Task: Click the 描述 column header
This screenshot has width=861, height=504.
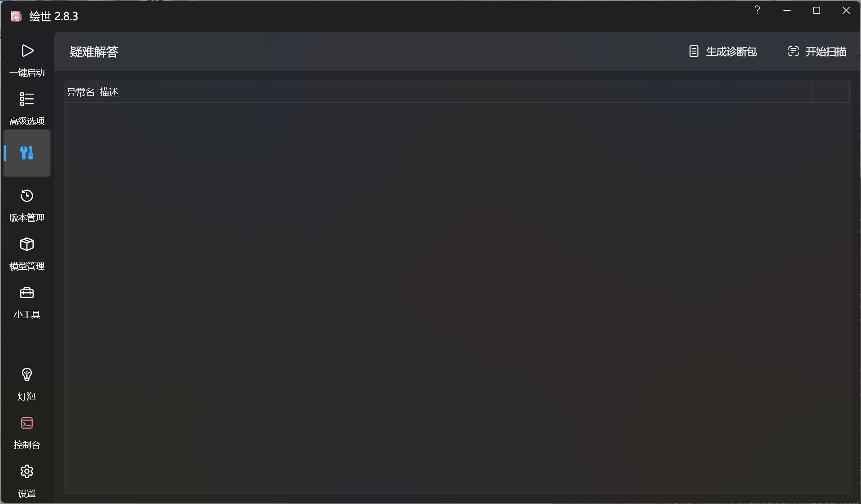Action: click(x=109, y=92)
